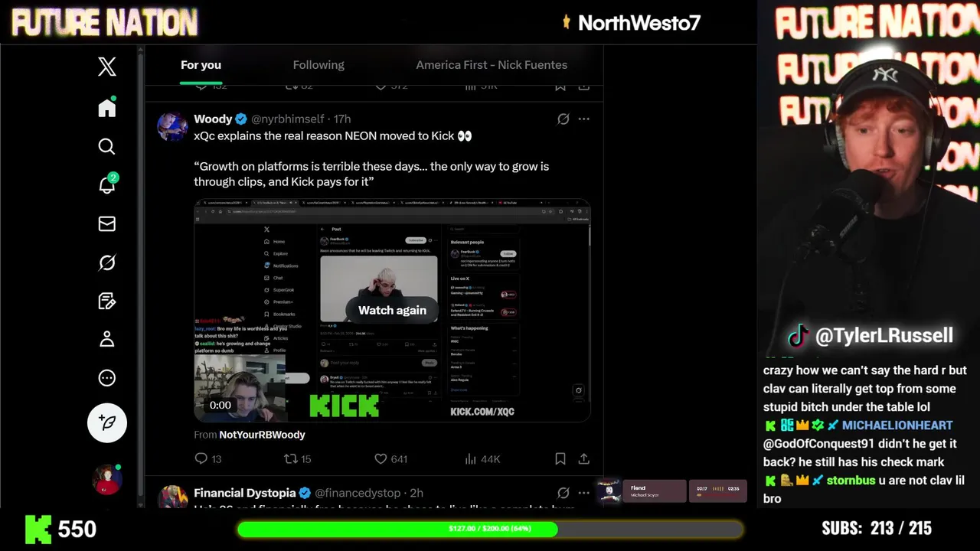Click the embedded xQc video thumbnail
Image resolution: width=980 pixels, height=551 pixels.
[392, 310]
